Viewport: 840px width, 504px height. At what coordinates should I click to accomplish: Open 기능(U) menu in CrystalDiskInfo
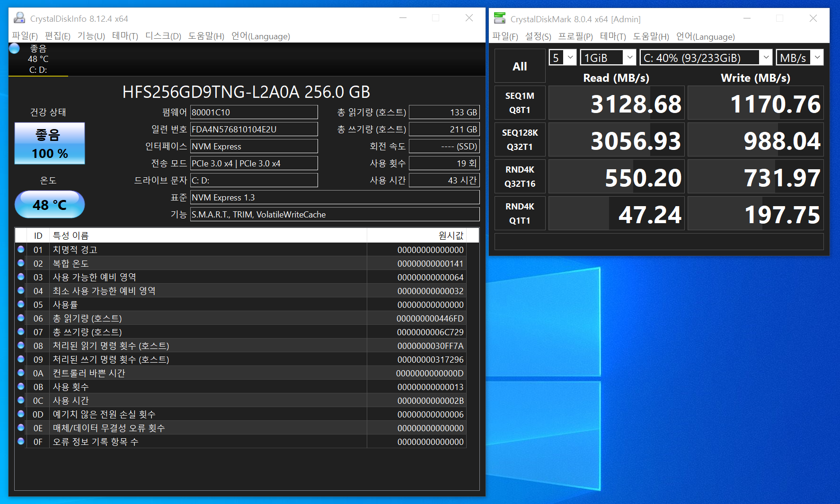point(91,36)
